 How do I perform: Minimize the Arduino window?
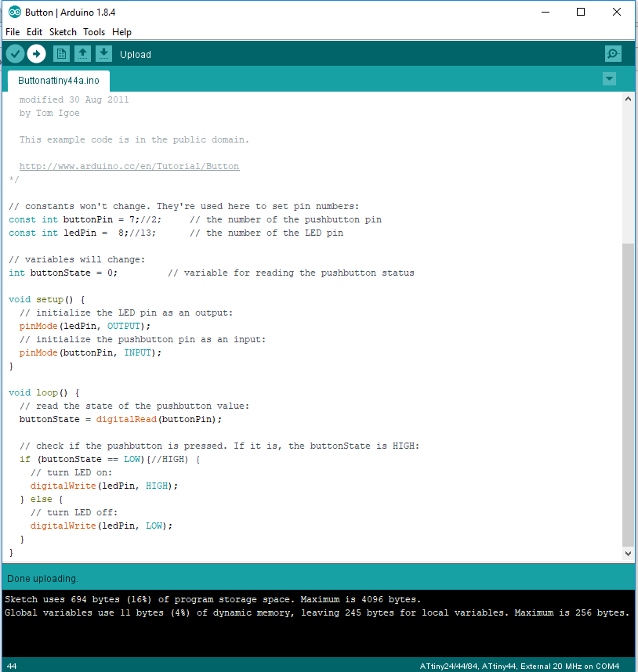tap(546, 12)
